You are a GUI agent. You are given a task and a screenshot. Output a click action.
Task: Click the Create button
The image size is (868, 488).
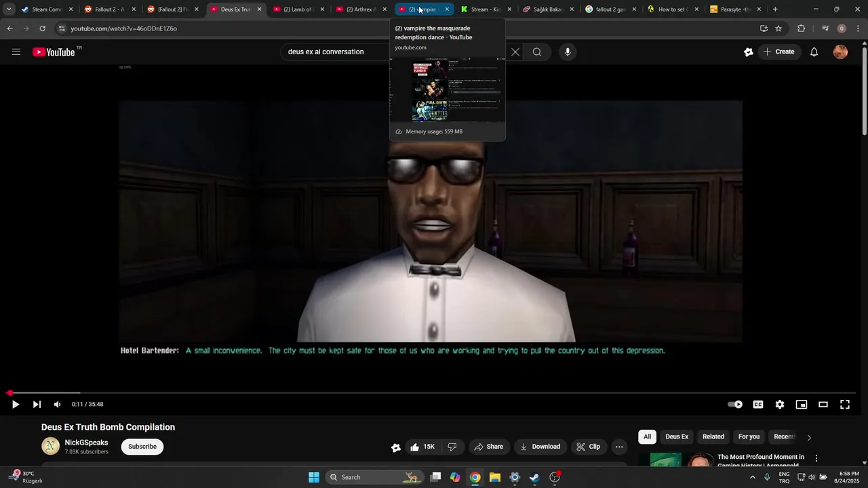coord(778,52)
